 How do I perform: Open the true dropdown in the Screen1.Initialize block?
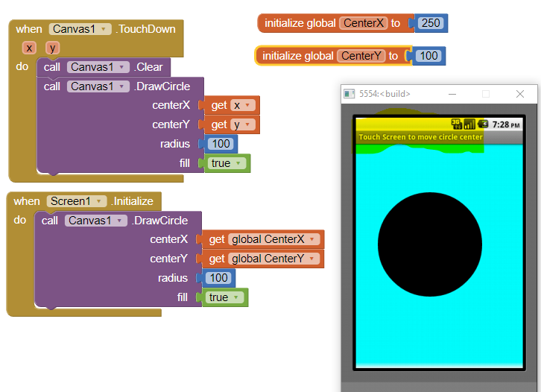tap(236, 297)
